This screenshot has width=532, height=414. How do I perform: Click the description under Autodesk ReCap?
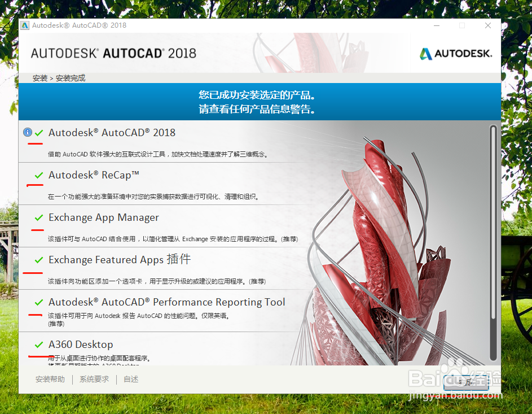point(153,197)
